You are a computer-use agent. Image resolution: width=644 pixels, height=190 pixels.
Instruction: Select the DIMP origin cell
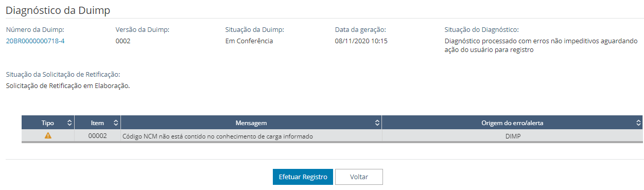point(512,136)
